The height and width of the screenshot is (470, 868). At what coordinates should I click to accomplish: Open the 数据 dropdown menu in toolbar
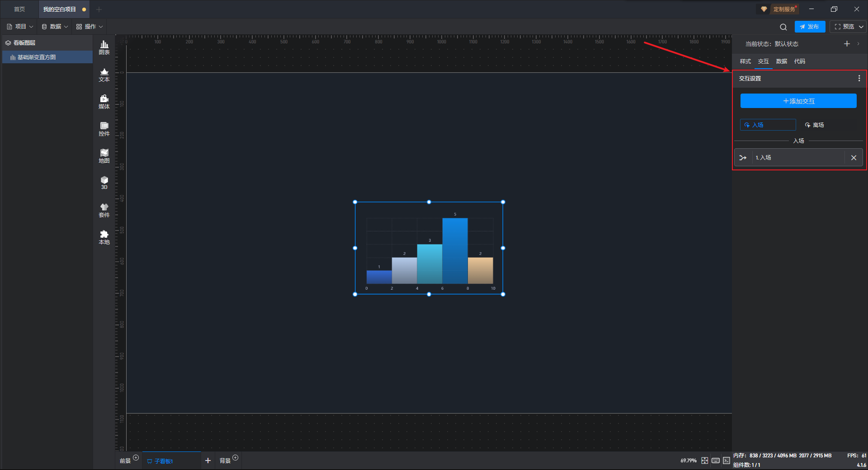pyautogui.click(x=55, y=27)
